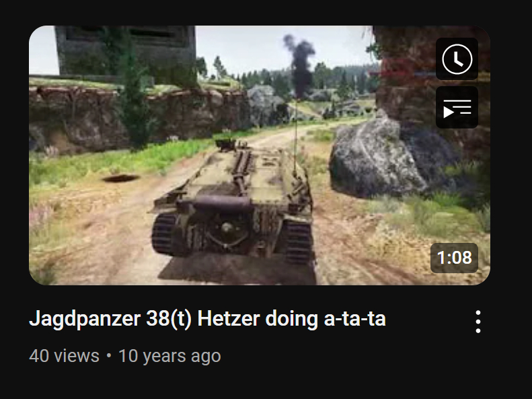Click the "10 years ago" upload date
Screen dimensions: 532x399
click(169, 356)
